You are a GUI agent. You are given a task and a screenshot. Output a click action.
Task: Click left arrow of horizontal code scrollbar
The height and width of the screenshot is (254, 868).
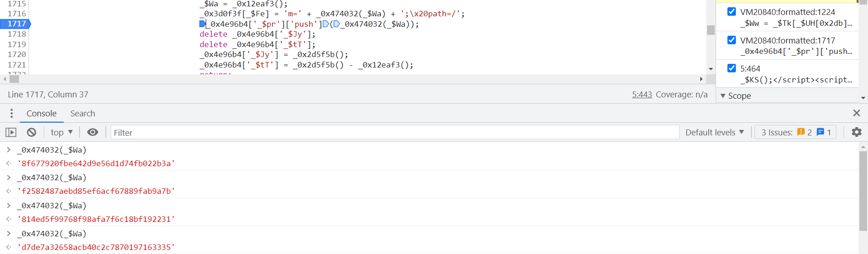click(x=5, y=79)
